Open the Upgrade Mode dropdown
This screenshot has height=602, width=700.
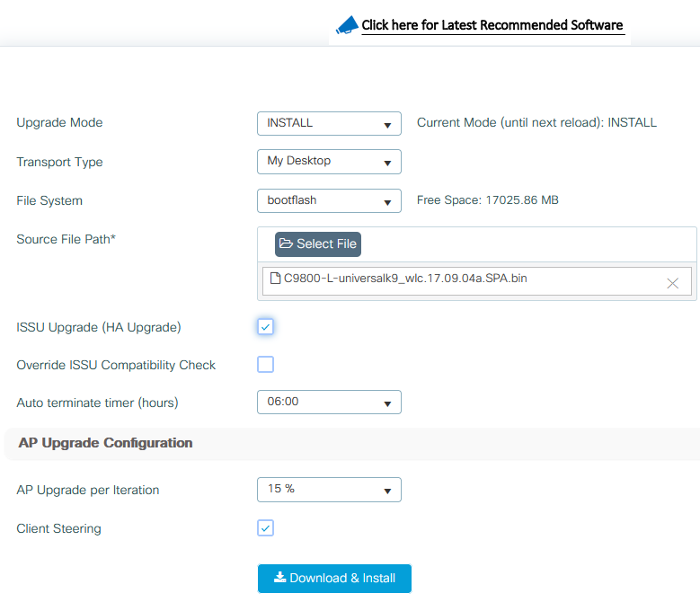(x=329, y=124)
